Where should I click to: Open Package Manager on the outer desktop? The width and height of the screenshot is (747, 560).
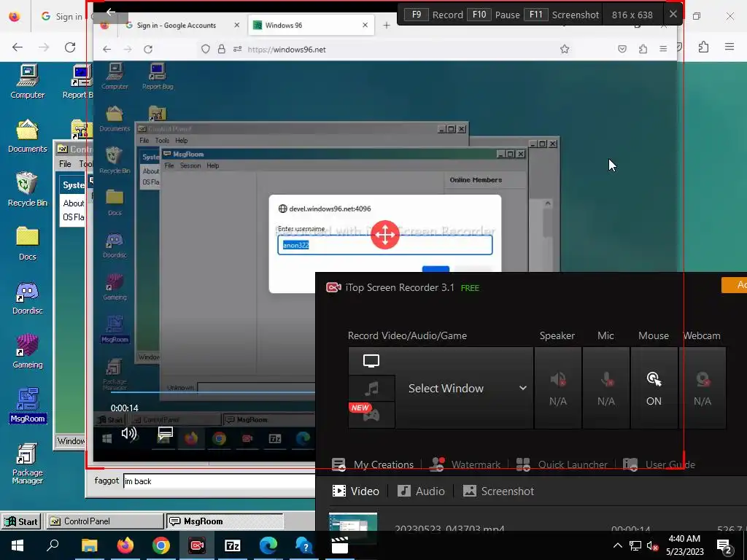tap(27, 463)
